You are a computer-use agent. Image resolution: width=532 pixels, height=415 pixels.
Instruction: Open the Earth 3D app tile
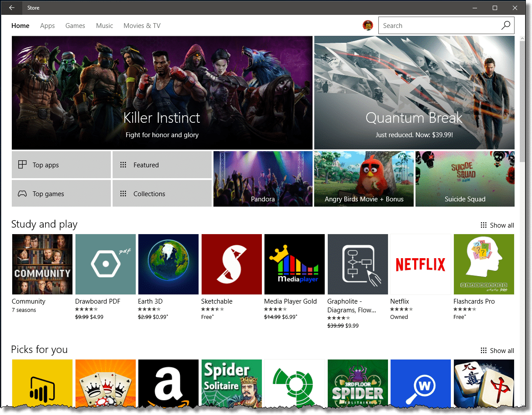click(168, 264)
